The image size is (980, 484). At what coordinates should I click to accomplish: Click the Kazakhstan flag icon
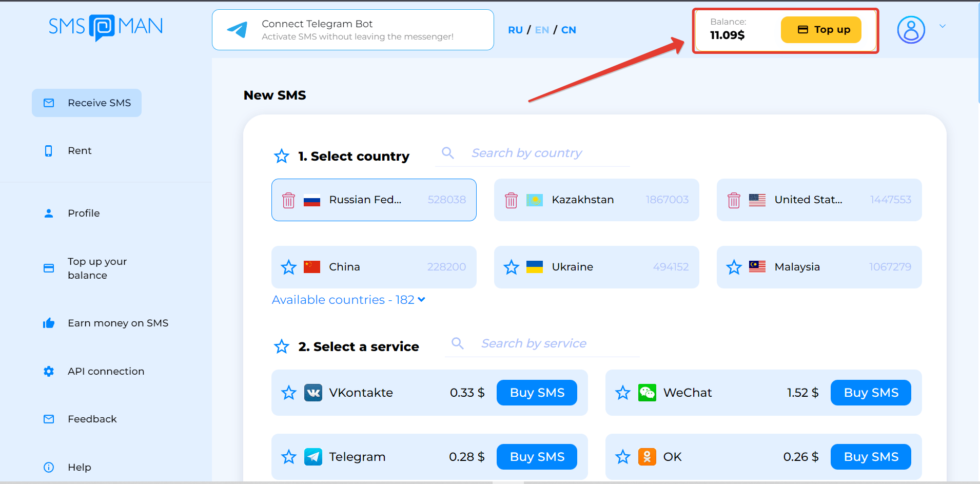click(535, 200)
